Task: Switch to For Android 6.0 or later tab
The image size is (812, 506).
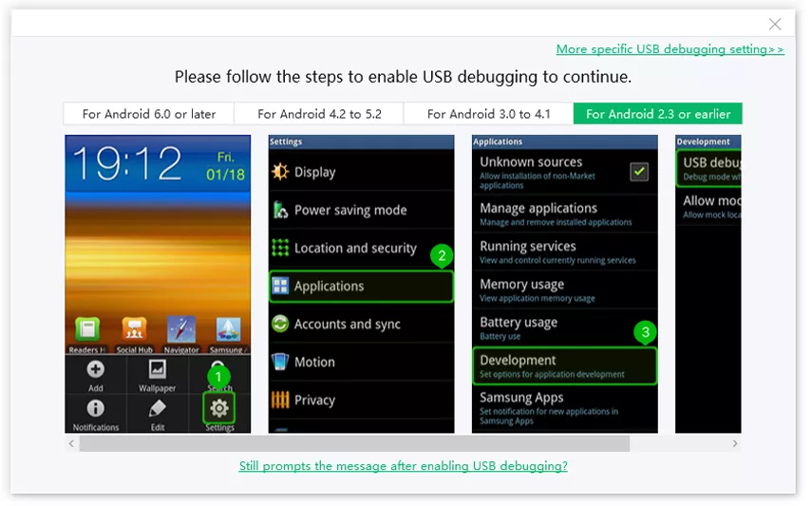Action: click(149, 114)
